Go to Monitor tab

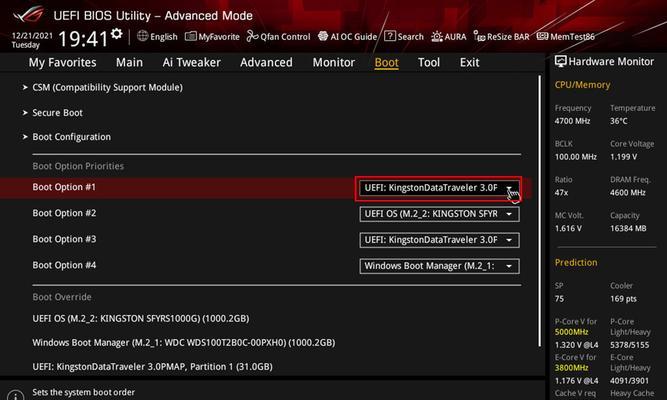[x=334, y=63]
